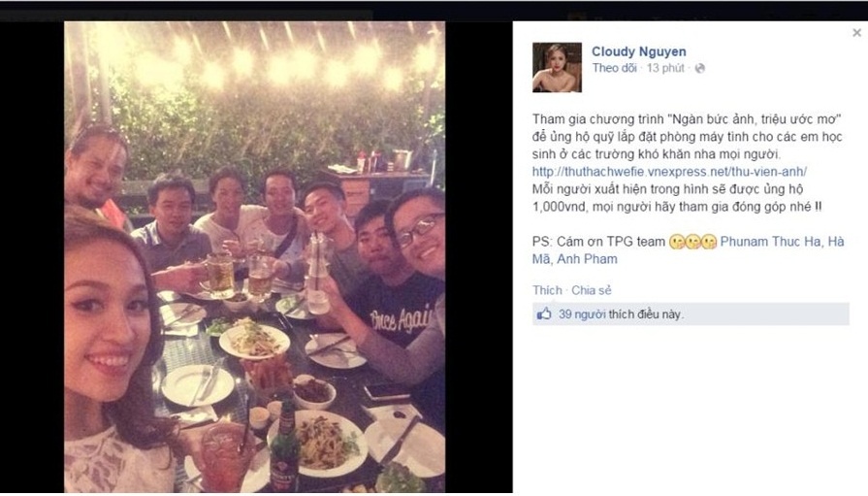Screen dimensions: 868x496
Task: Open the Cloudy Nguyen profile name link
Action: [x=639, y=51]
